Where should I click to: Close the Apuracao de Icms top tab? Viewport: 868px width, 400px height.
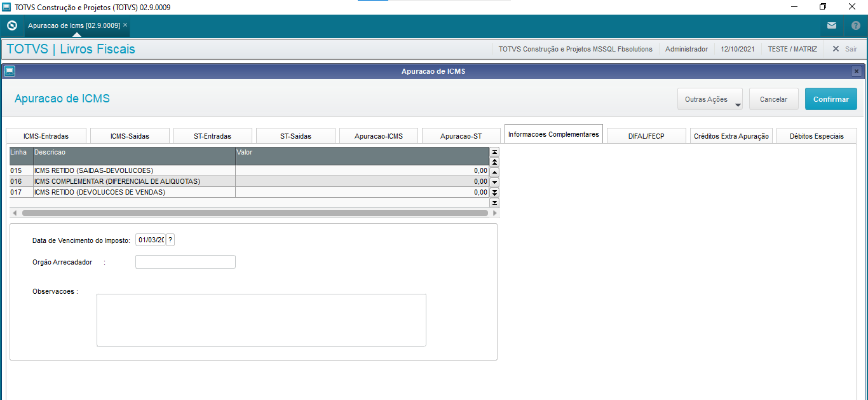125,25
